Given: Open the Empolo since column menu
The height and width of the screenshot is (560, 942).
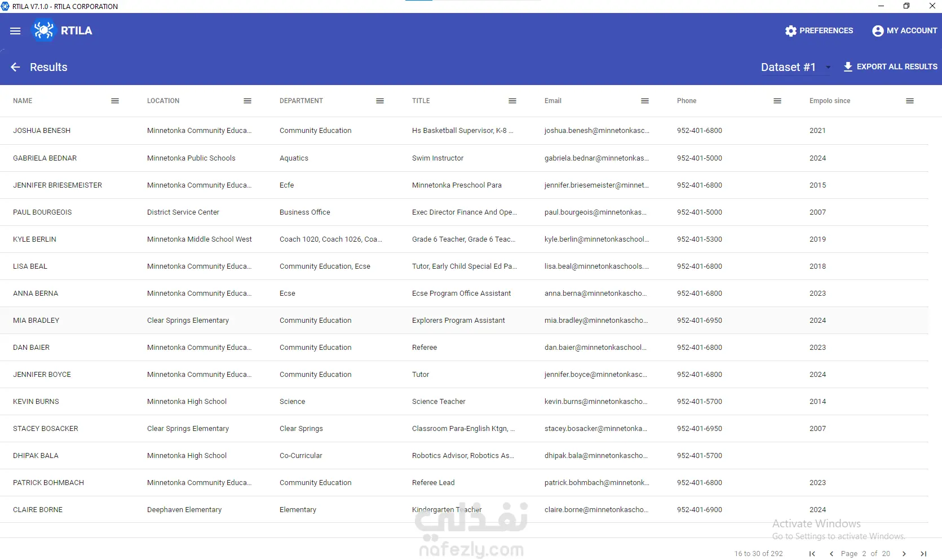Looking at the screenshot, I should pos(910,101).
